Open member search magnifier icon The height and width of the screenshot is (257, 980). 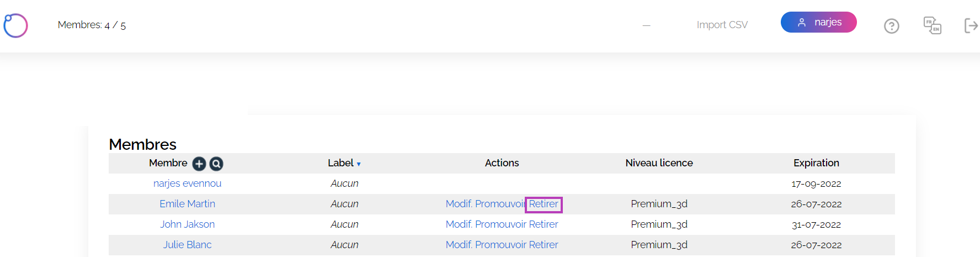pos(216,164)
